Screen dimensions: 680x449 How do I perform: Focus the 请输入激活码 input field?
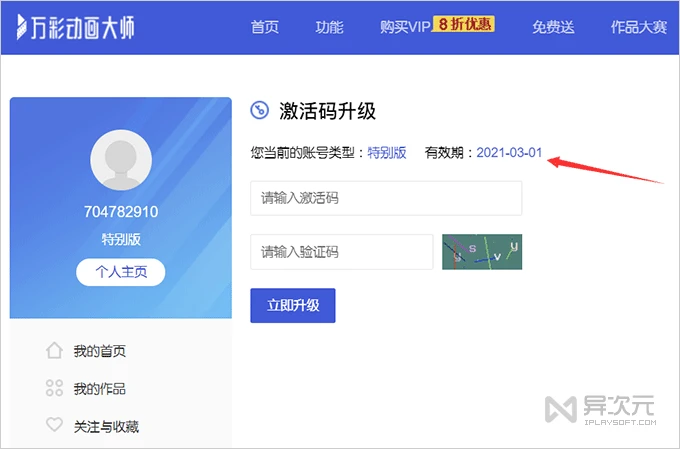tap(386, 198)
